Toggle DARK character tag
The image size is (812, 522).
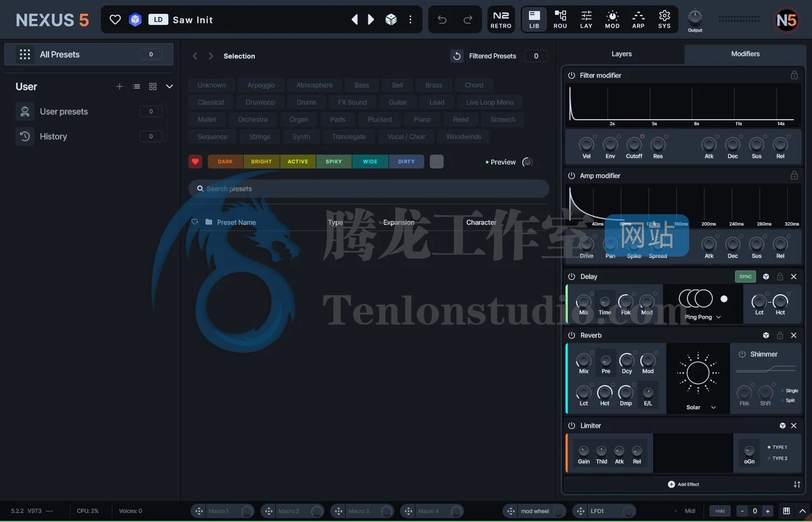point(225,162)
